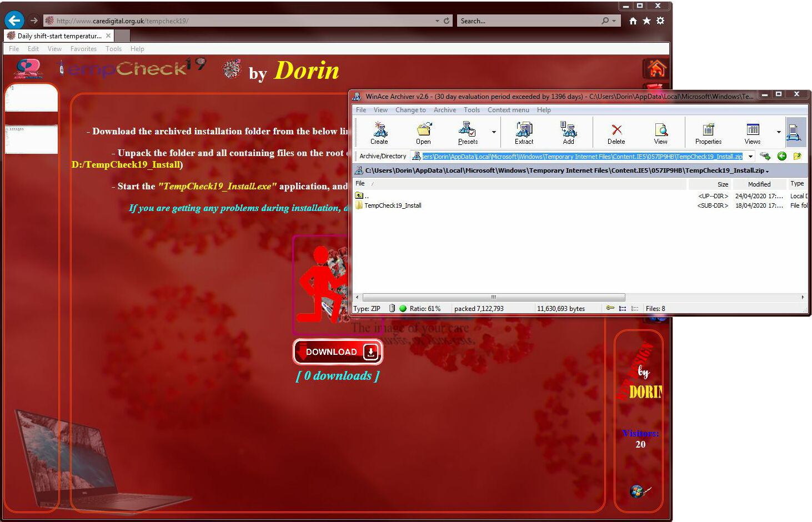Click the red DOWNLOAD button
Image resolution: width=812 pixels, height=522 pixels.
click(338, 352)
